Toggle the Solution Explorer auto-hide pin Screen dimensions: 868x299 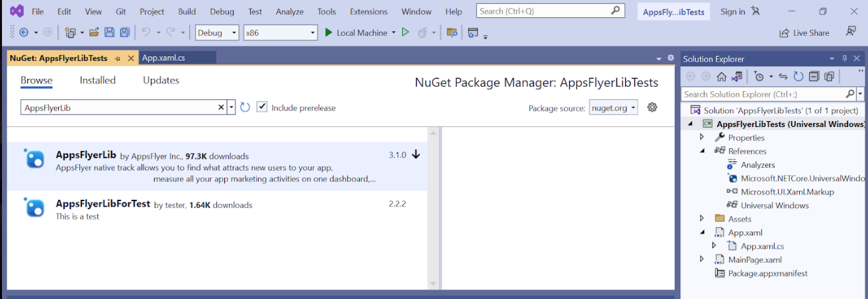(844, 59)
